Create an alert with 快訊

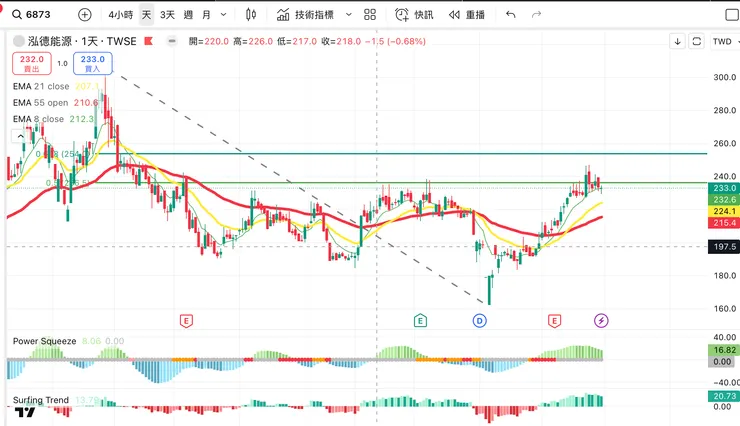pyautogui.click(x=414, y=15)
